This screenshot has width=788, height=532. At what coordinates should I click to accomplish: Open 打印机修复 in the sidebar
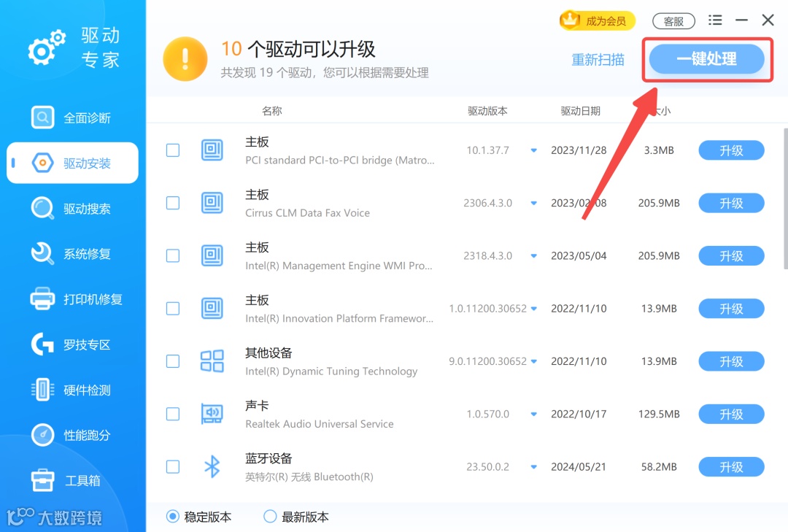72,298
